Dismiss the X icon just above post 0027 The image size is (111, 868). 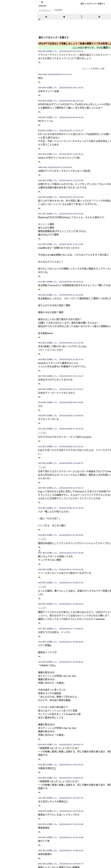(39, 551)
